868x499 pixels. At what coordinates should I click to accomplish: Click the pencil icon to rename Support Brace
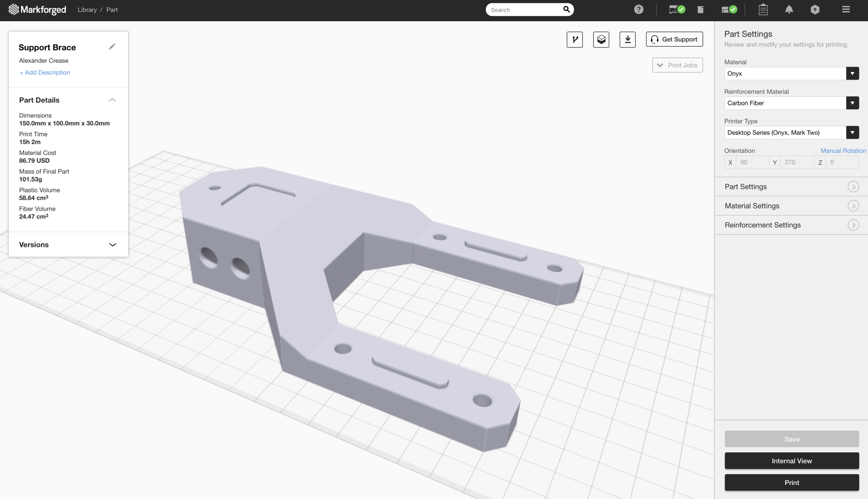tap(112, 47)
